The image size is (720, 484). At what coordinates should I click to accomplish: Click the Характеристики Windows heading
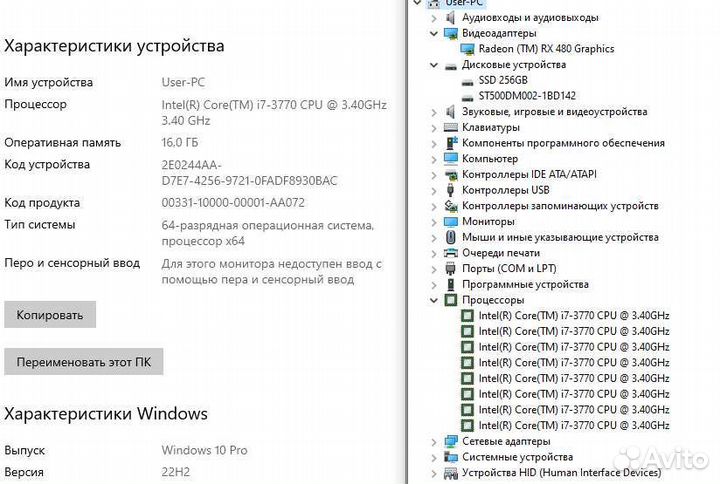coord(106,414)
